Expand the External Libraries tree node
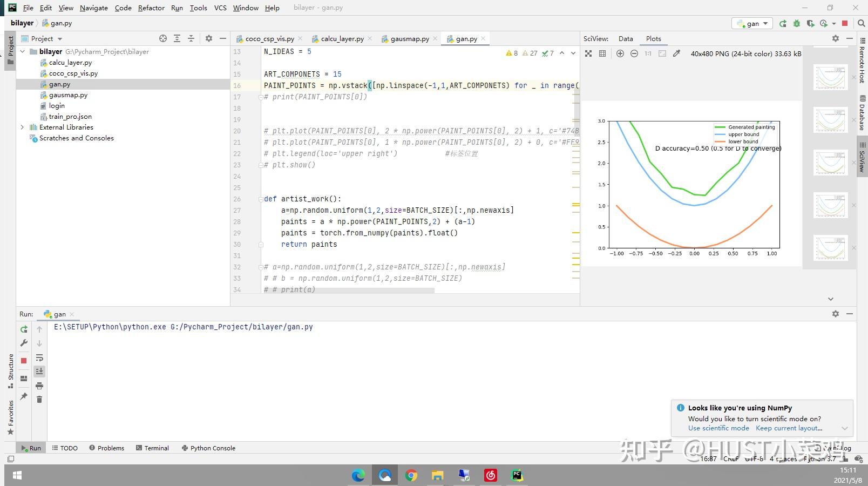This screenshot has width=868, height=486. pos(22,127)
